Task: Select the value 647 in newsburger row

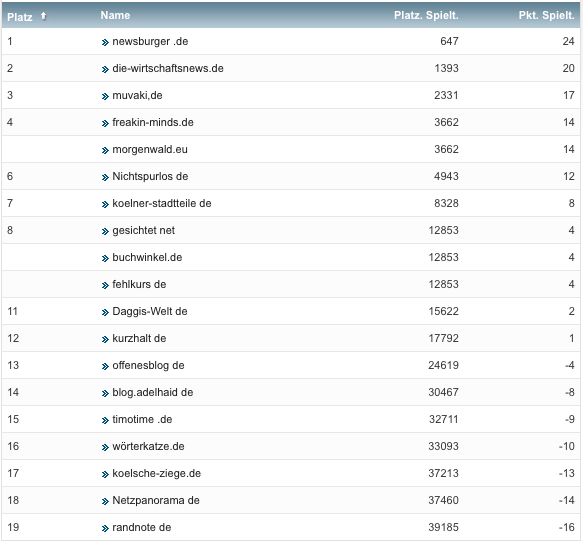Action: click(449, 41)
